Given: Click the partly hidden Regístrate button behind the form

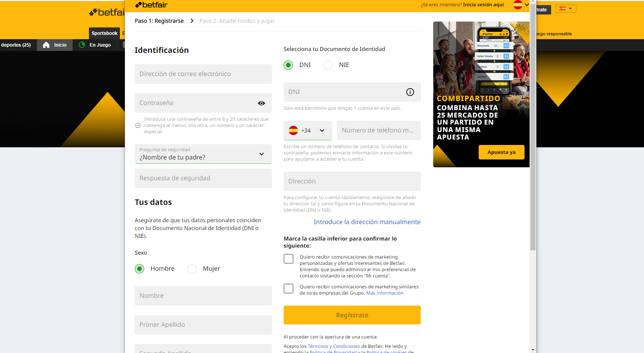Looking at the screenshot, I should click(x=543, y=10).
